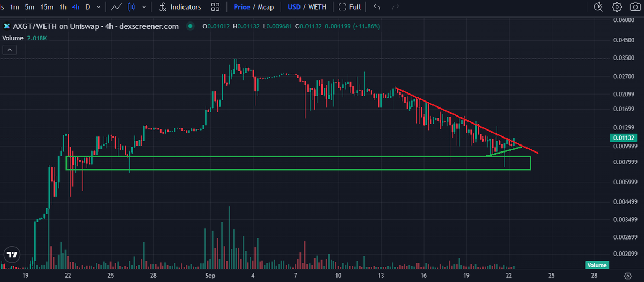Select the active 4h timeframe
Image resolution: width=644 pixels, height=282 pixels.
pyautogui.click(x=76, y=7)
